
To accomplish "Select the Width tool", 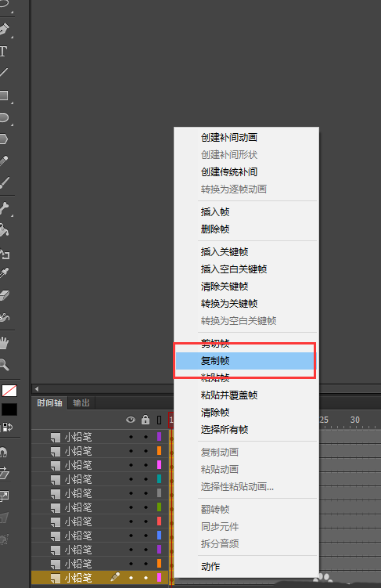I will (5, 317).
